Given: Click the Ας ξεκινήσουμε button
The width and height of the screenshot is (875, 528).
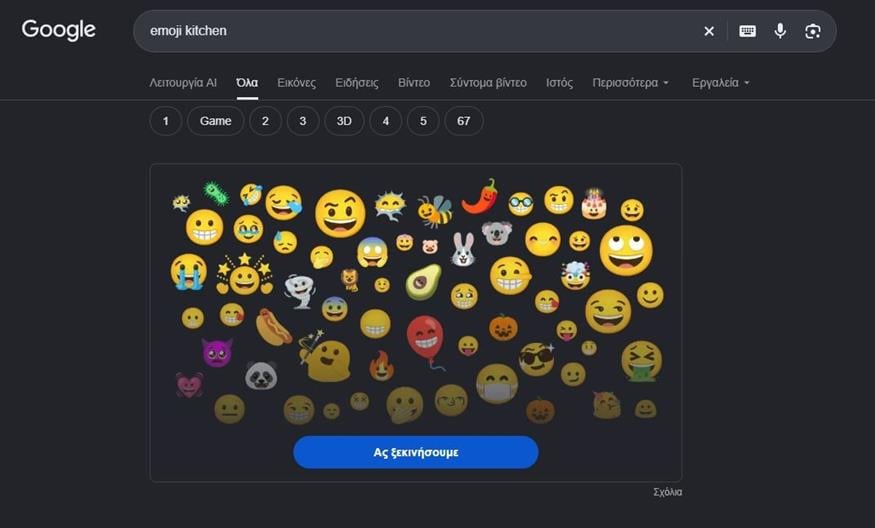Looking at the screenshot, I should pos(416,452).
